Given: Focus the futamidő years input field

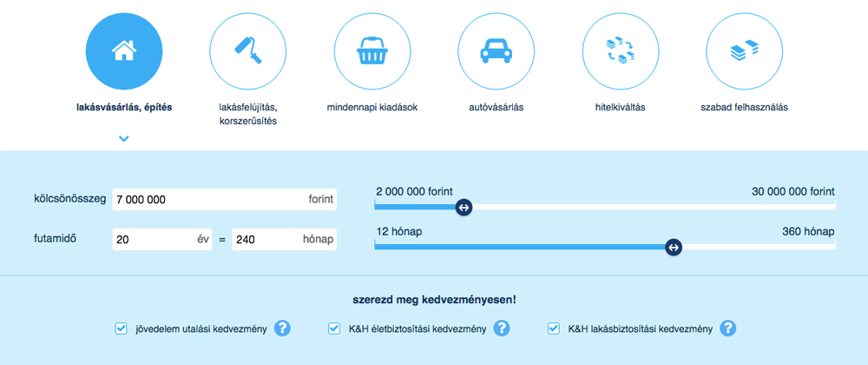Looking at the screenshot, I should 162,240.
